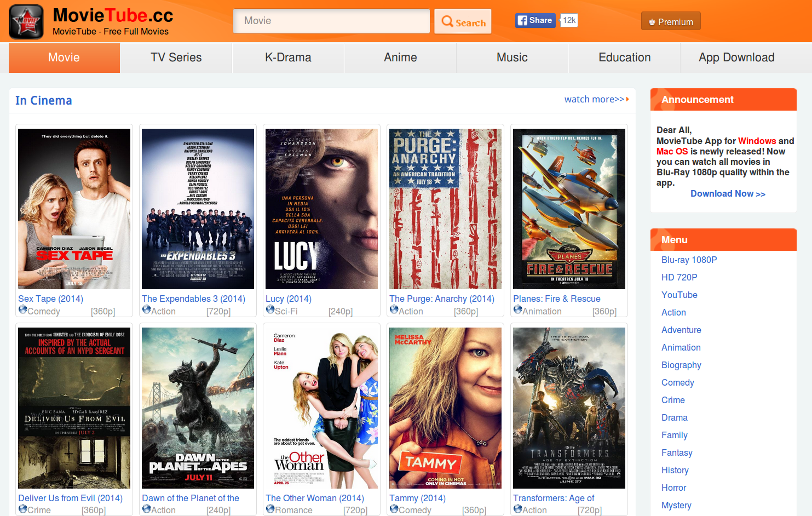Open the Transformers: Age of Extinction poster
Image resolution: width=812 pixels, height=516 pixels.
tap(569, 408)
